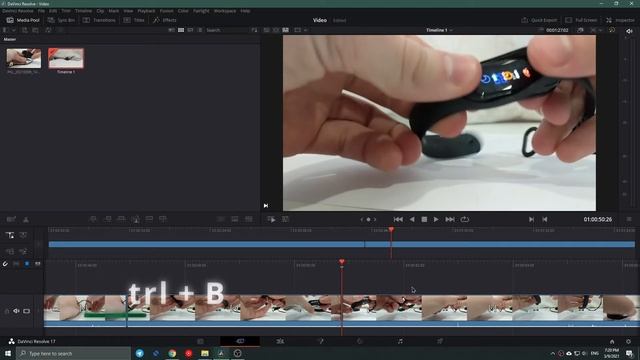
Task: Click the Append to end icon
Action: click(x=107, y=220)
